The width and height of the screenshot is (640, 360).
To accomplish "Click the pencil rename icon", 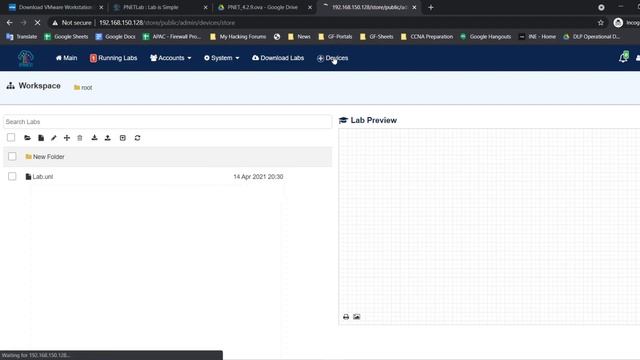I will pos(54,138).
